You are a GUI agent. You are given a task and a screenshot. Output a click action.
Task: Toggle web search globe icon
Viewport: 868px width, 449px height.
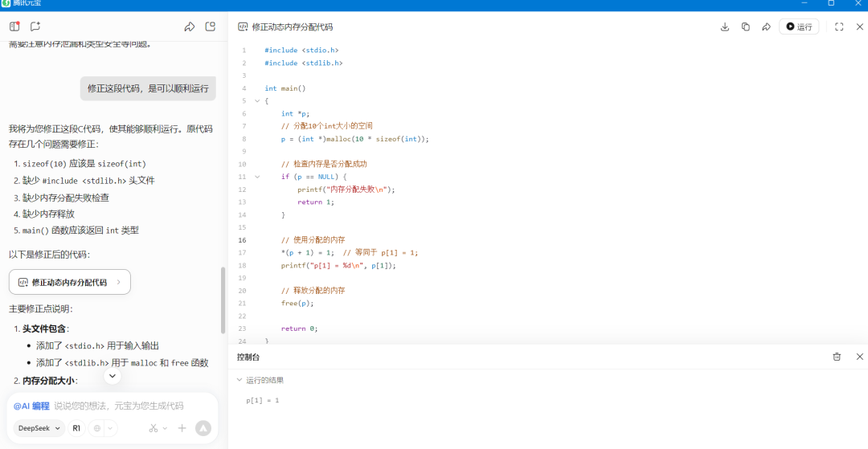(97, 428)
